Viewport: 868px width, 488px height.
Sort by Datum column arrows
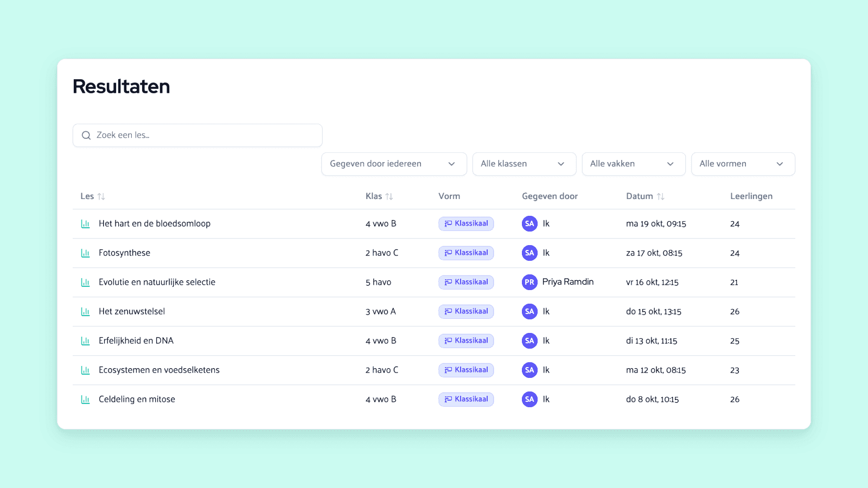(660, 196)
